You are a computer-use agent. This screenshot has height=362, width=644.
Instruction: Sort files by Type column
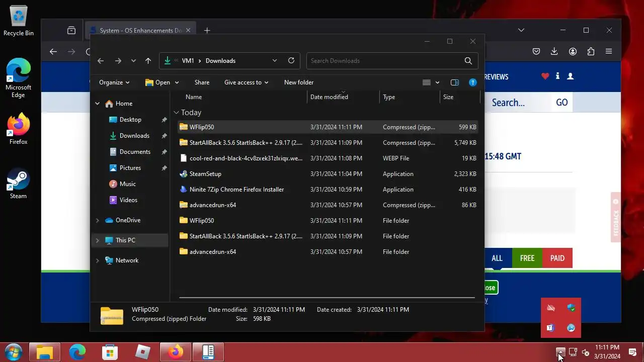point(389,97)
